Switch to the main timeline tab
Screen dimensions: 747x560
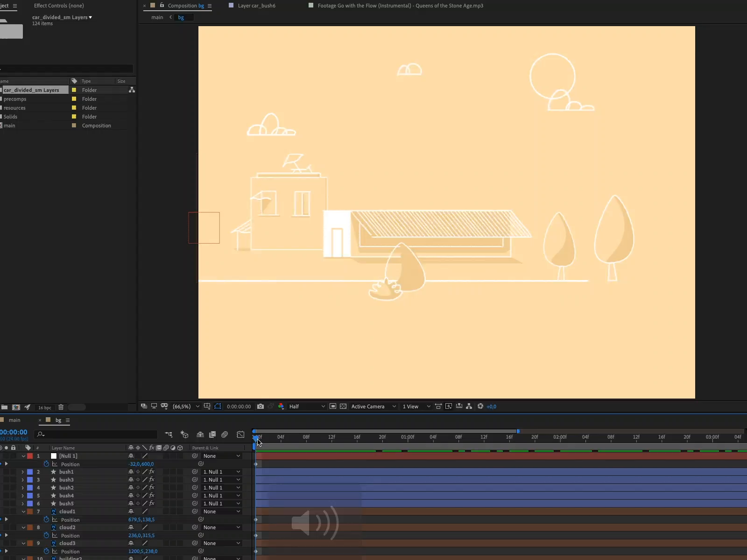click(14, 420)
